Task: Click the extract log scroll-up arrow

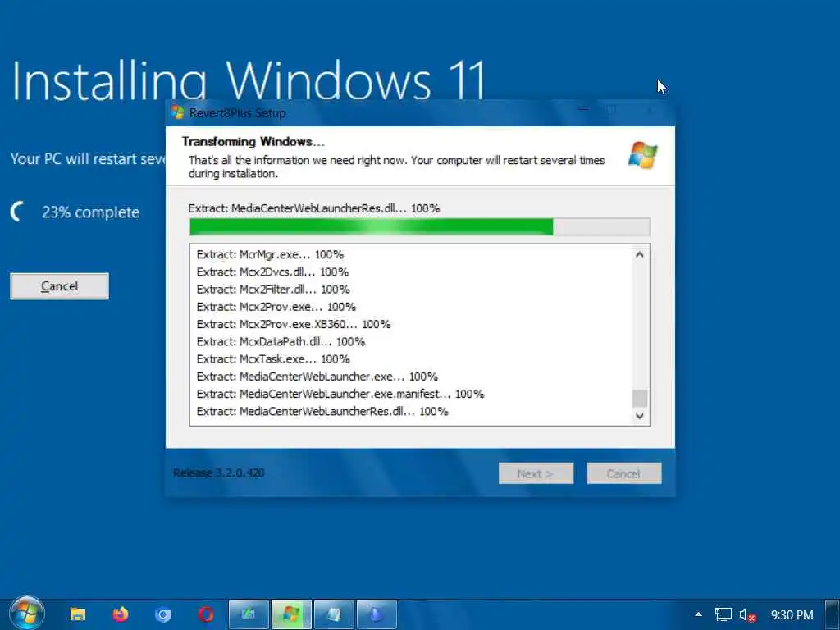Action: (640, 255)
